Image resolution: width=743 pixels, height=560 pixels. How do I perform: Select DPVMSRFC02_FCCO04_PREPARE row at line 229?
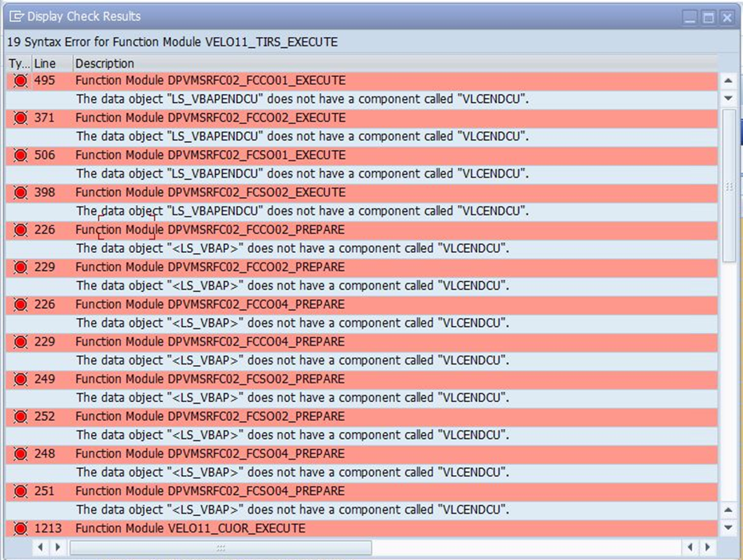pos(361,342)
